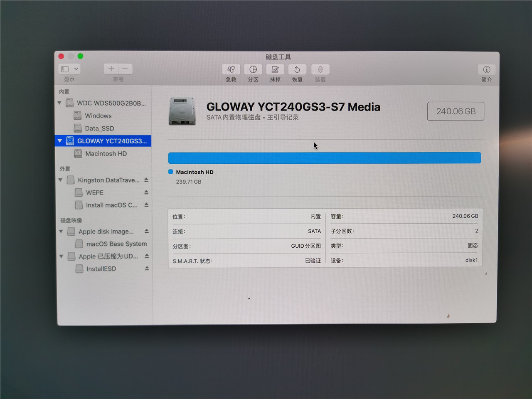Viewport: 532px width, 399px height.
Task: Collapse the GLOWAY YCT240GS3 disk entry
Action: 60,141
